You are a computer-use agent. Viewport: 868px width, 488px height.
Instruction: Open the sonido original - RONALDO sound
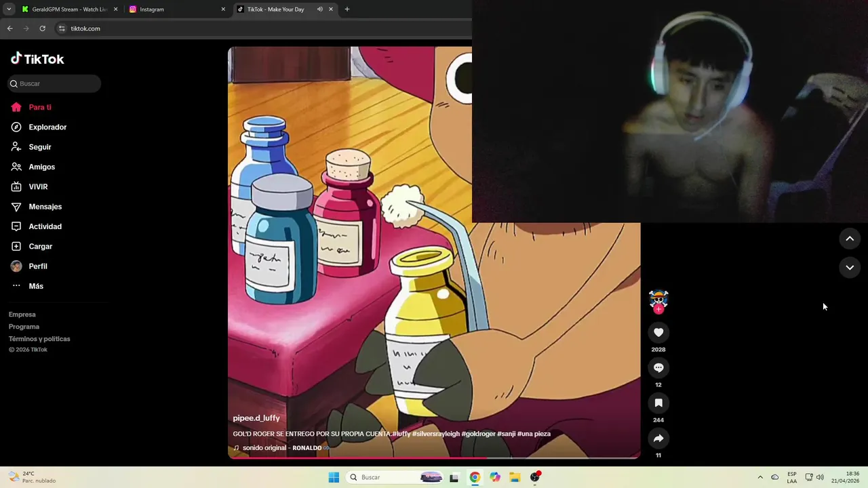click(282, 448)
